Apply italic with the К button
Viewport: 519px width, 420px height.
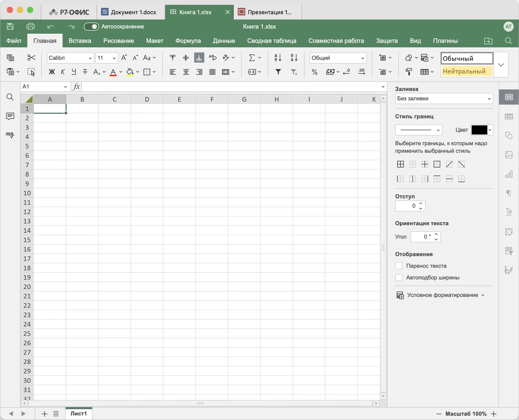tap(63, 72)
